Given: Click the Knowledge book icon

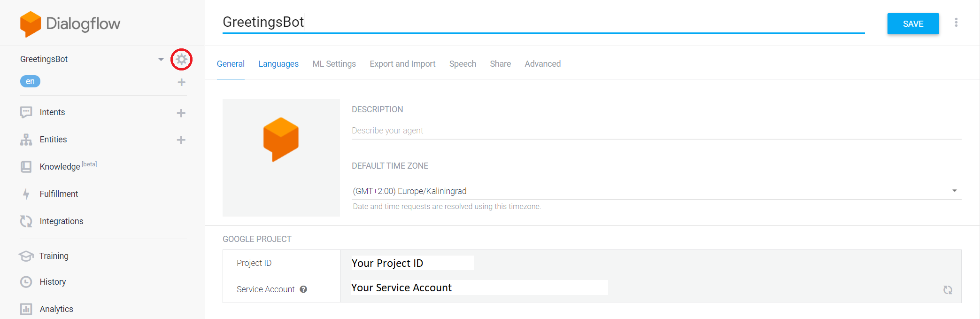Looking at the screenshot, I should click(26, 167).
